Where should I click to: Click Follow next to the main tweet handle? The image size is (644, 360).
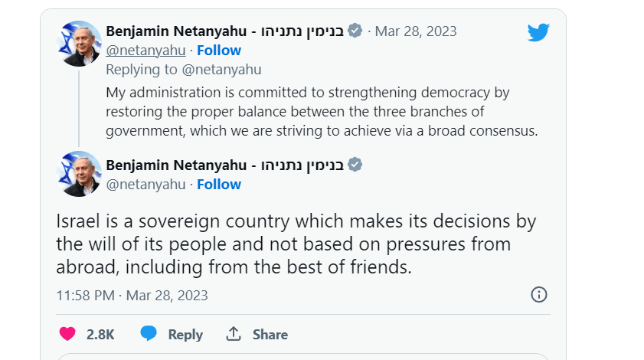pos(219,185)
